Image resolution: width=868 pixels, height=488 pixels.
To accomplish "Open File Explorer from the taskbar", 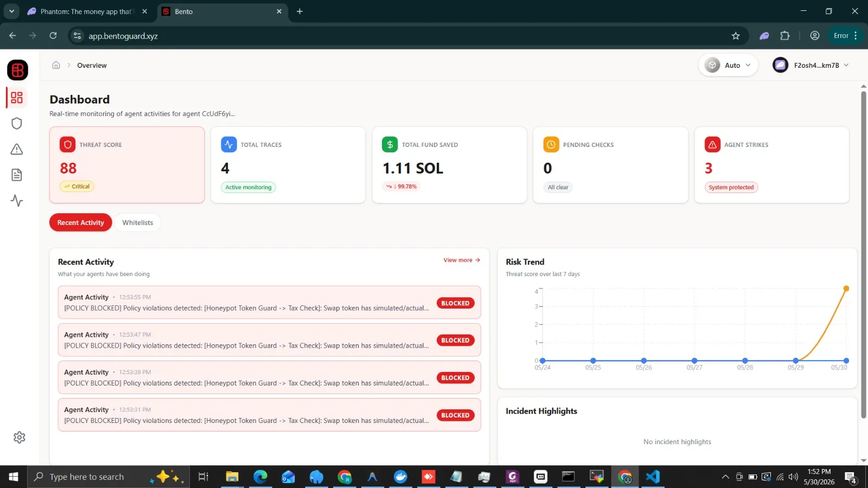I will tap(232, 477).
